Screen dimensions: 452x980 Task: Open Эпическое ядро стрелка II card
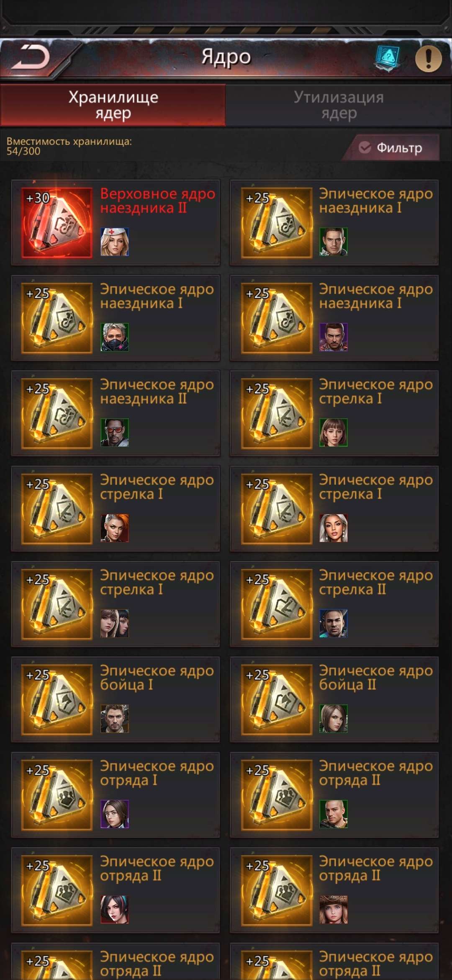point(334,604)
